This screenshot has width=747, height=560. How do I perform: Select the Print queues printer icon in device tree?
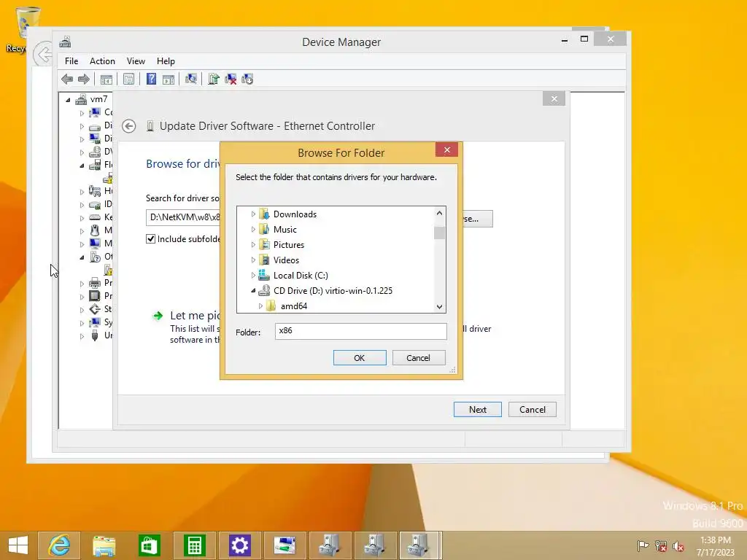pyautogui.click(x=95, y=283)
